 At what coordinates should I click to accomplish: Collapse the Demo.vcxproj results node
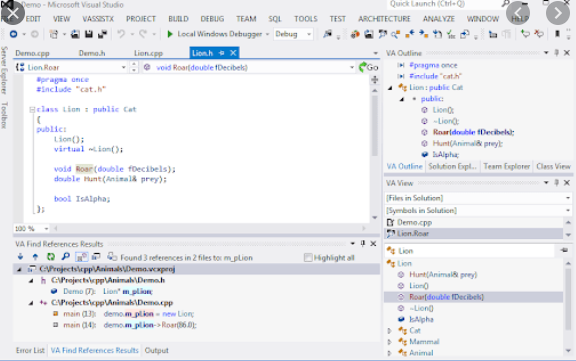click(x=19, y=269)
